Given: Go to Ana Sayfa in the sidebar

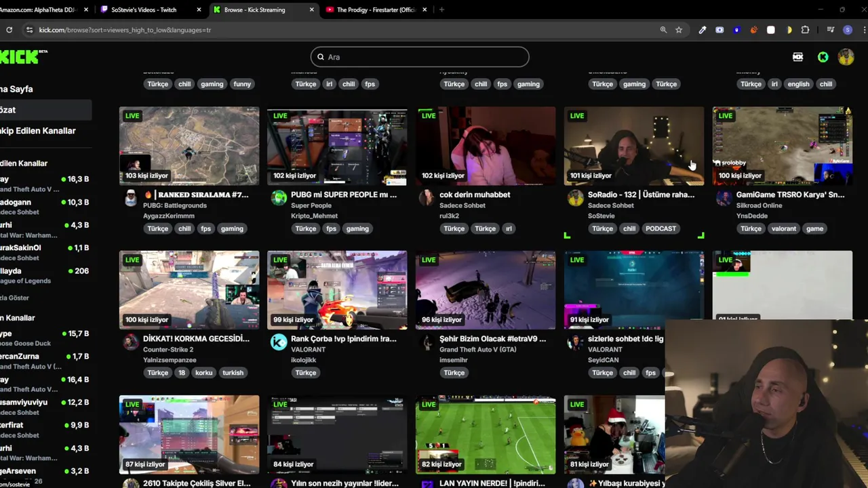Looking at the screenshot, I should click(x=16, y=89).
